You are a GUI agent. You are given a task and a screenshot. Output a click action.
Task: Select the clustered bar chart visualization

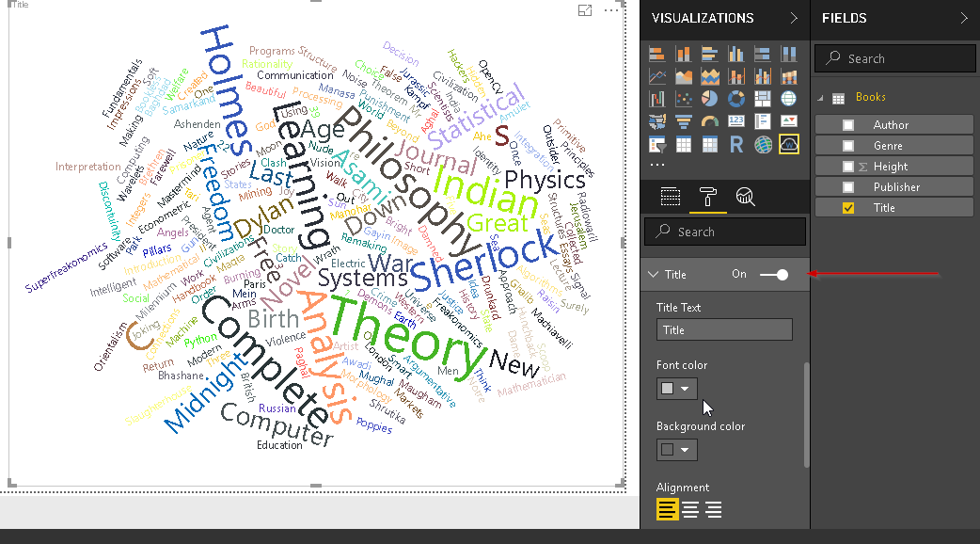pos(709,55)
